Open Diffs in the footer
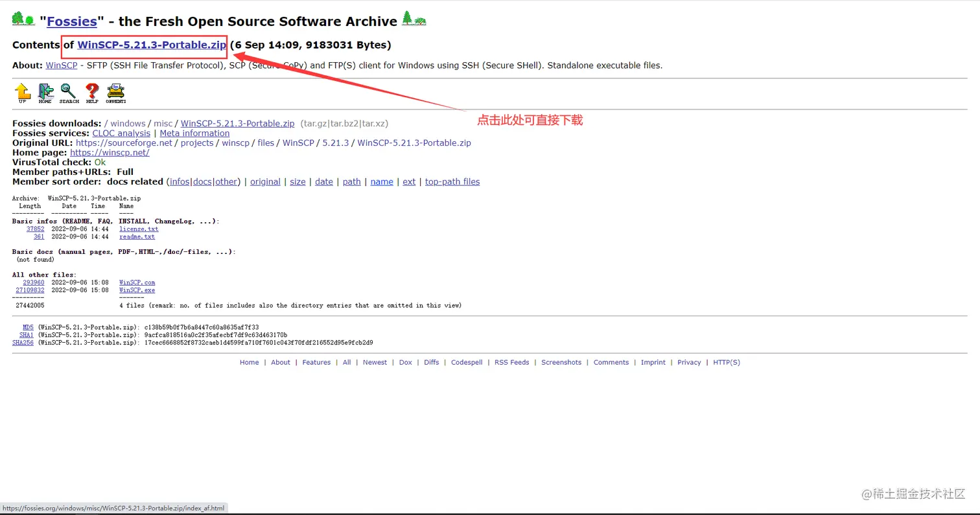This screenshot has width=980, height=515. click(x=432, y=363)
